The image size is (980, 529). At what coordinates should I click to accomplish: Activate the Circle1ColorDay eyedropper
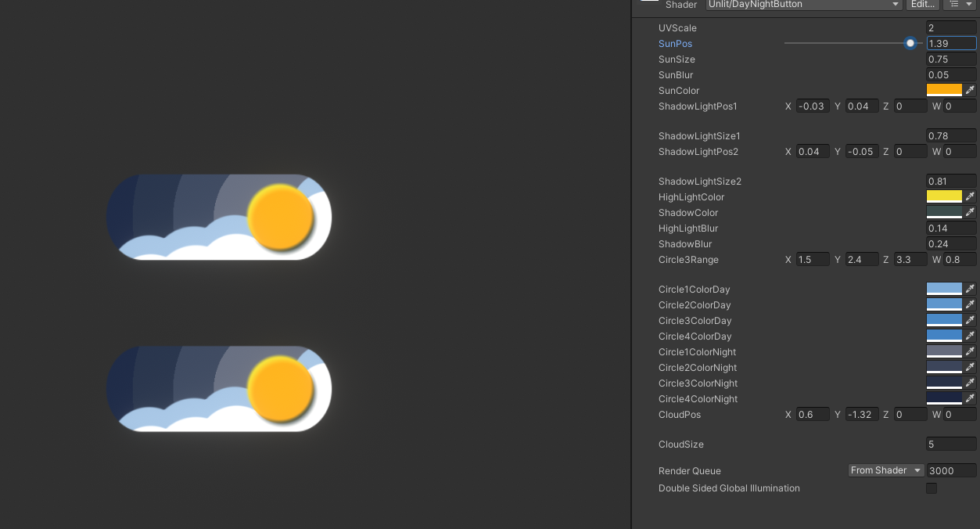(970, 289)
